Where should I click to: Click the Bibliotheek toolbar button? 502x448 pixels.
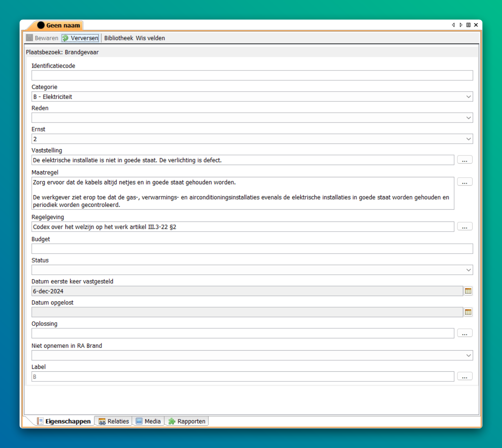(118, 38)
